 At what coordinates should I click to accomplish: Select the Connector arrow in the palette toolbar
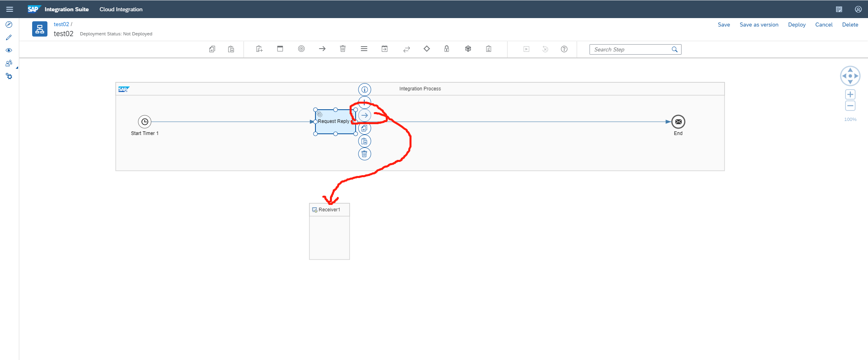click(322, 49)
